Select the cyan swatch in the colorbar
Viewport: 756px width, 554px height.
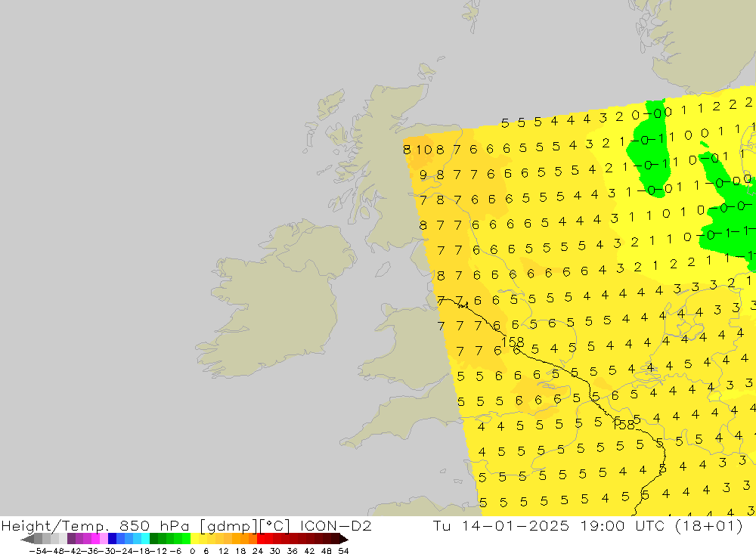point(145,539)
